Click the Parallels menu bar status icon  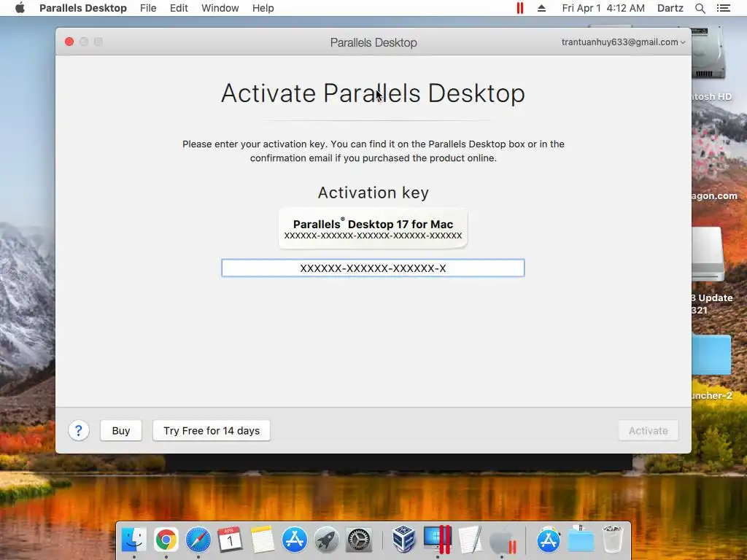pos(519,8)
